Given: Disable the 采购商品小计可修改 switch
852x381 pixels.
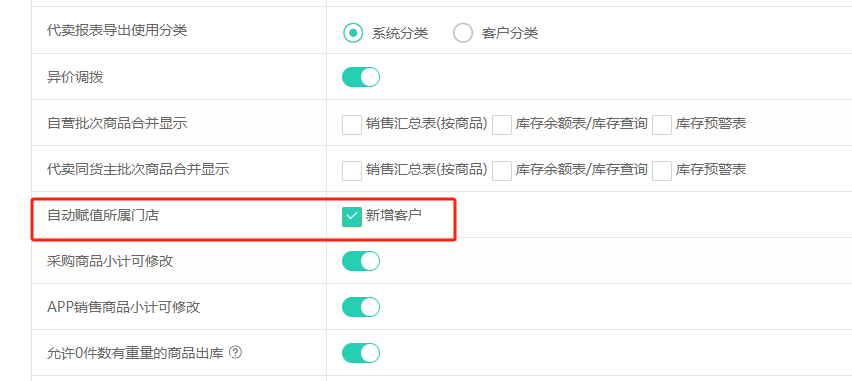Looking at the screenshot, I should pyautogui.click(x=361, y=261).
